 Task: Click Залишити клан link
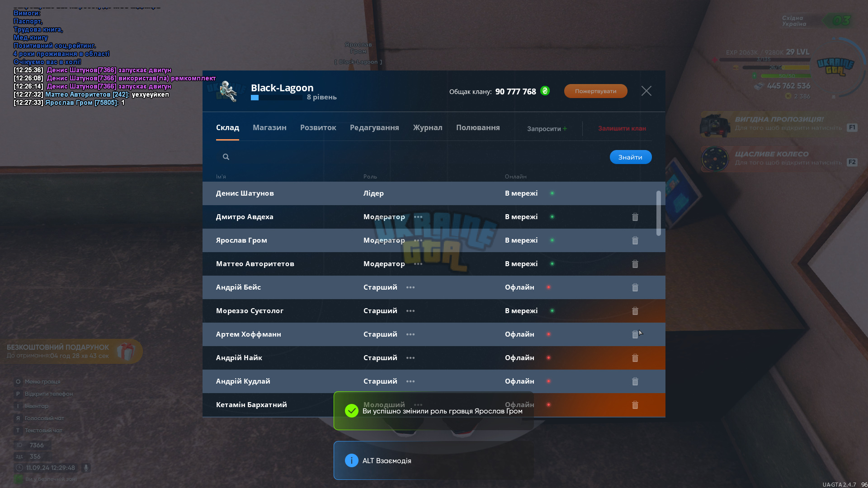click(x=622, y=128)
